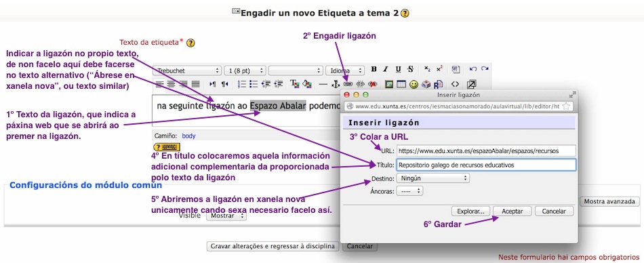Toggle HTML source view
Screen dimensions: 644x263
tap(455, 84)
